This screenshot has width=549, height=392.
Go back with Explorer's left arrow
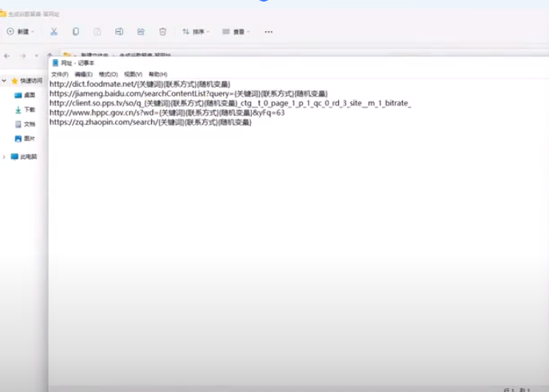7,56
